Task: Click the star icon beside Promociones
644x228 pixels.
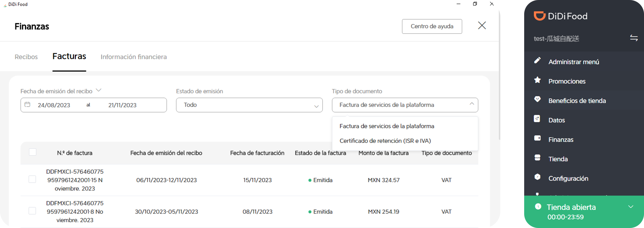Action: [537, 80]
